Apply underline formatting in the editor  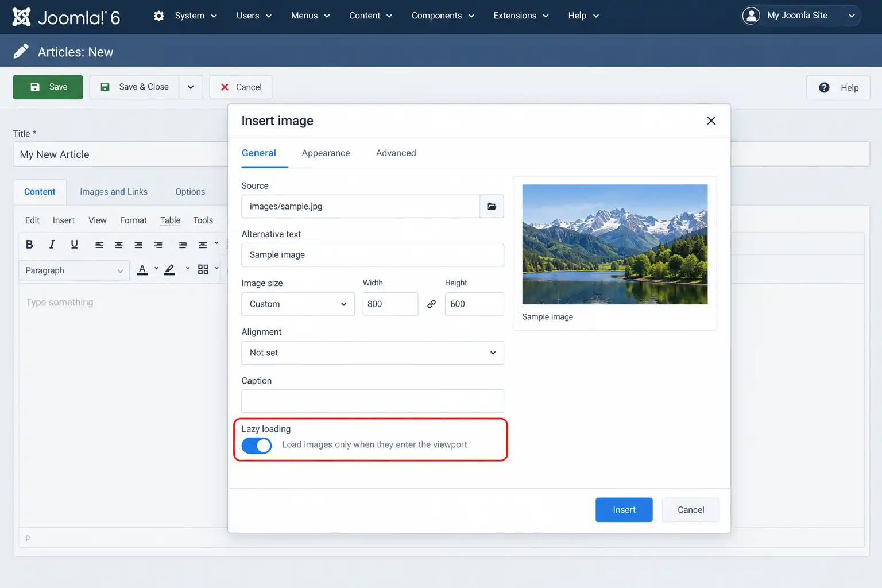(74, 245)
